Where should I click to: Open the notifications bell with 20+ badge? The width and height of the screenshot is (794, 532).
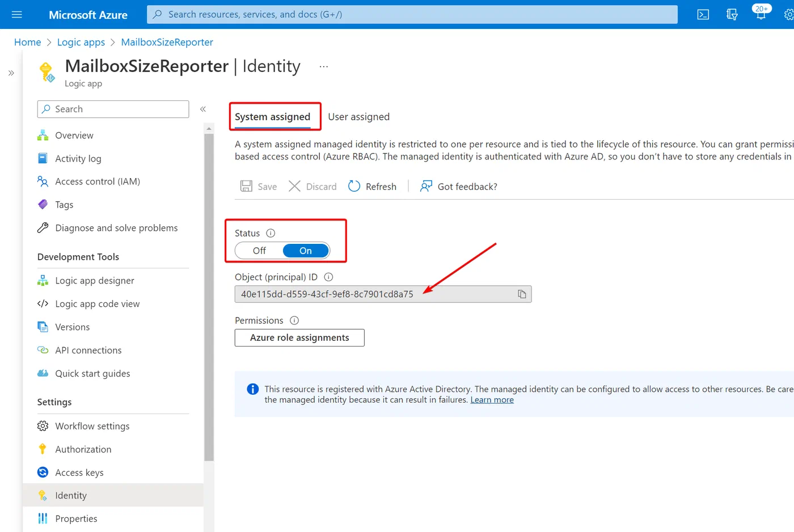(761, 12)
